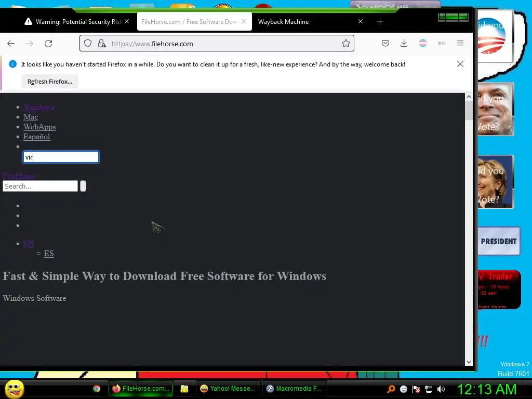Open the Windows category link
The image size is (532, 399).
[38, 107]
